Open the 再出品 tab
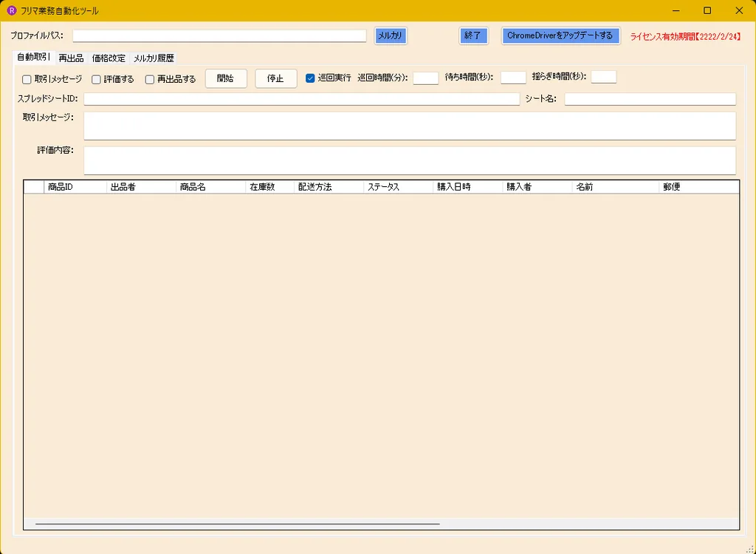756x554 pixels. 72,58
